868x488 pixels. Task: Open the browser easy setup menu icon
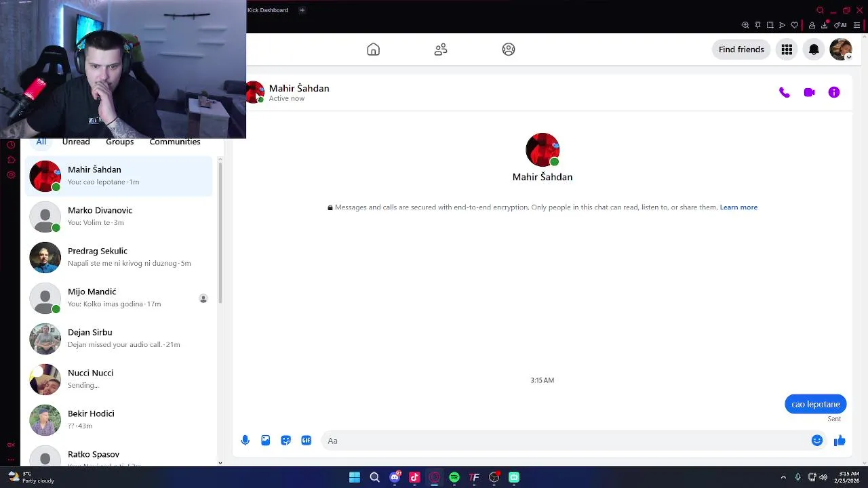point(856,25)
